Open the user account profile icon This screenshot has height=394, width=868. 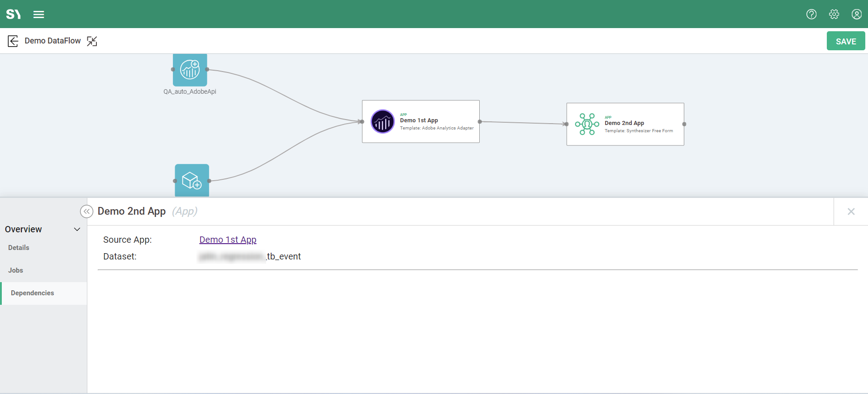[856, 14]
